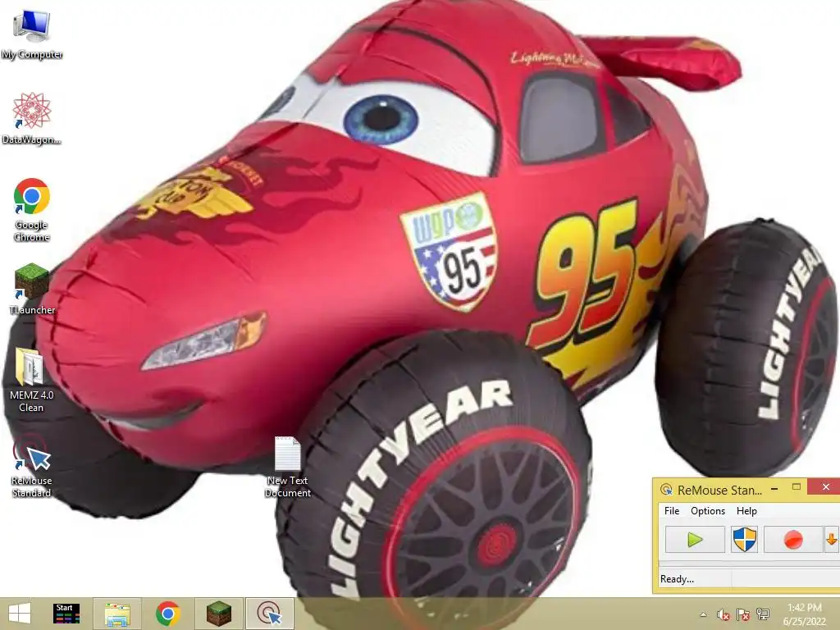The width and height of the screenshot is (840, 630).
Task: Click the shield icon in ReMouse toolbar
Action: click(x=745, y=540)
